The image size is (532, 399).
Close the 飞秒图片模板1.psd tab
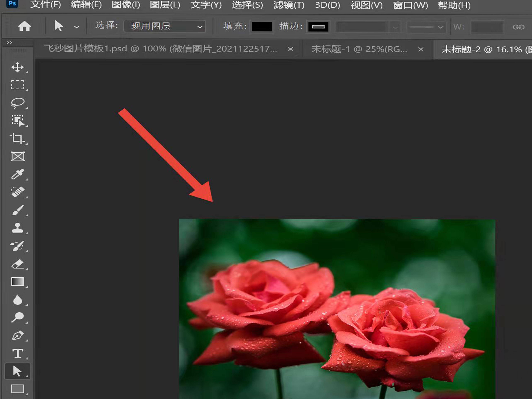pyautogui.click(x=291, y=49)
